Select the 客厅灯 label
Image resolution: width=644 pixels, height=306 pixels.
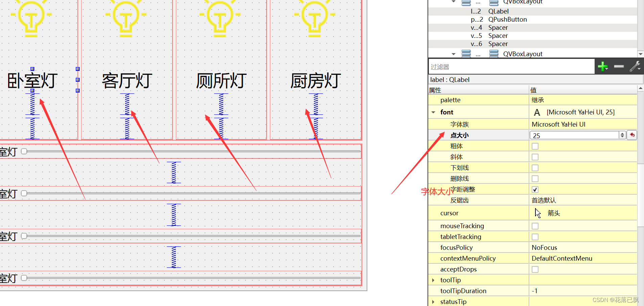pyautogui.click(x=127, y=80)
